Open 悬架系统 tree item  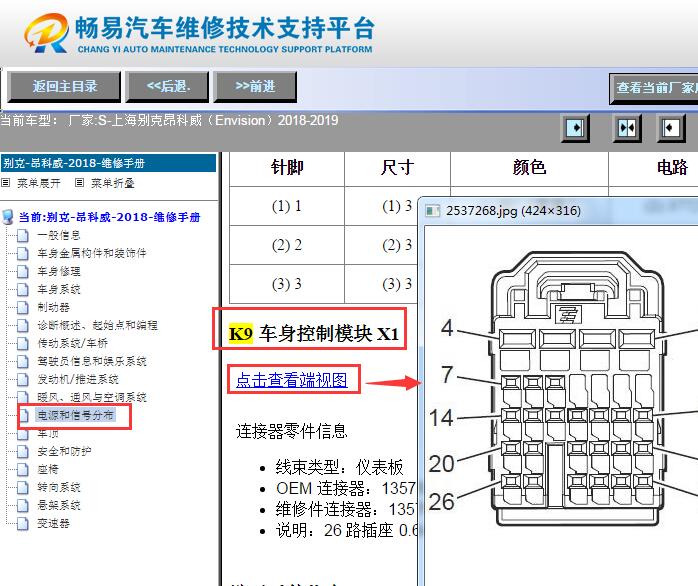point(58,505)
